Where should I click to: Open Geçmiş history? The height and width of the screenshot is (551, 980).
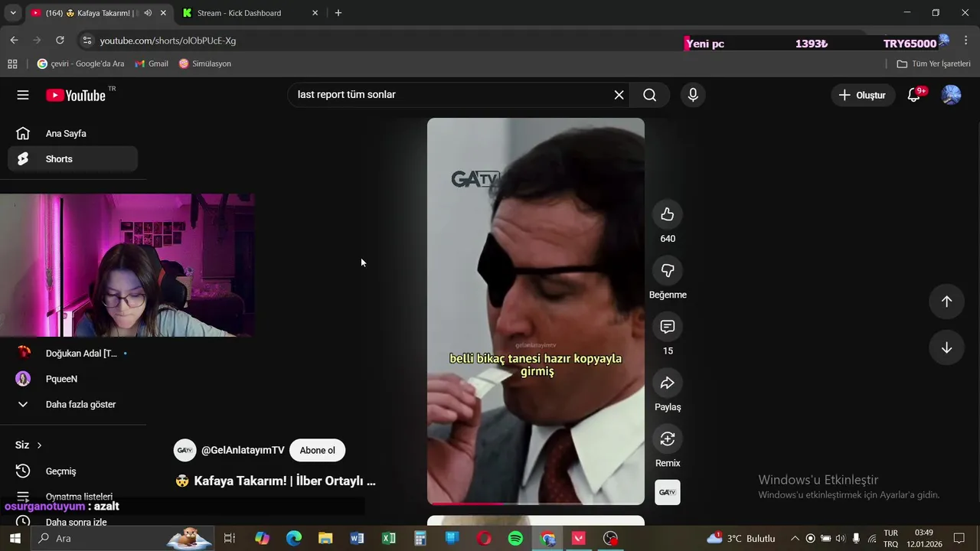click(x=73, y=471)
